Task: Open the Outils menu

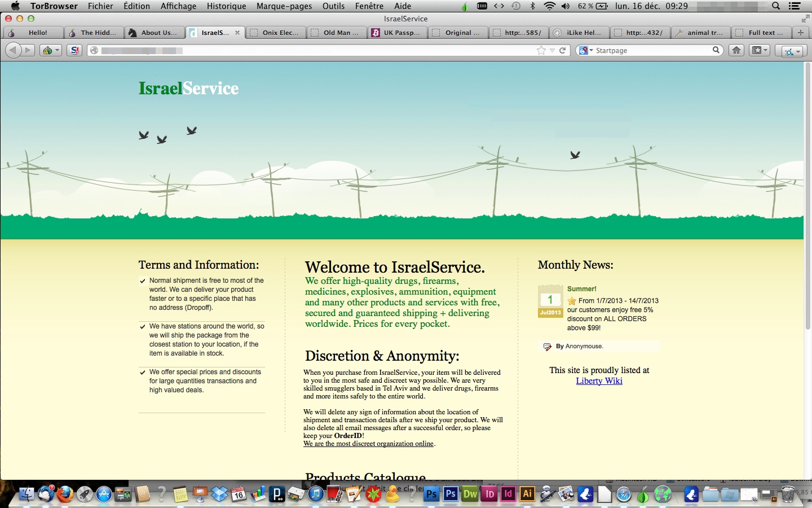Action: 333,6
